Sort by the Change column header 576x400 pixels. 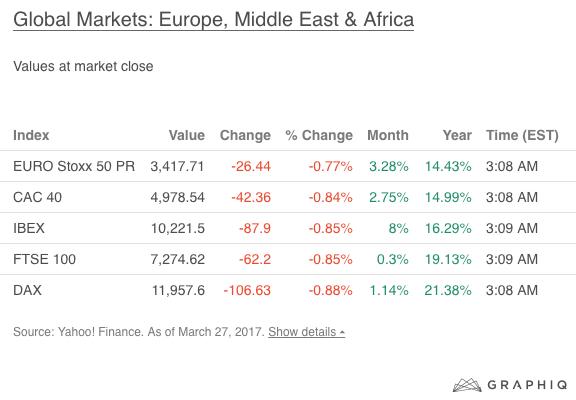(x=245, y=135)
